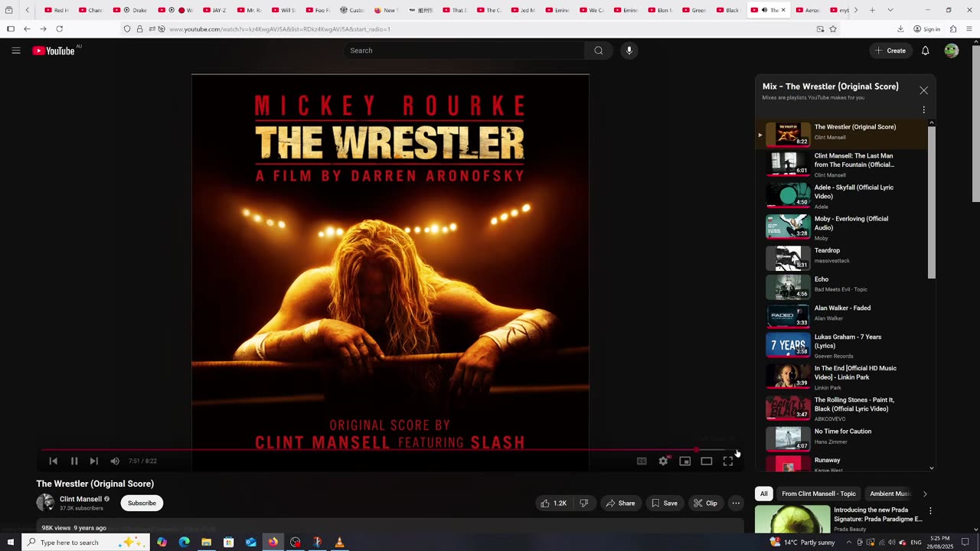Select the Ambient Music chip

(x=890, y=494)
